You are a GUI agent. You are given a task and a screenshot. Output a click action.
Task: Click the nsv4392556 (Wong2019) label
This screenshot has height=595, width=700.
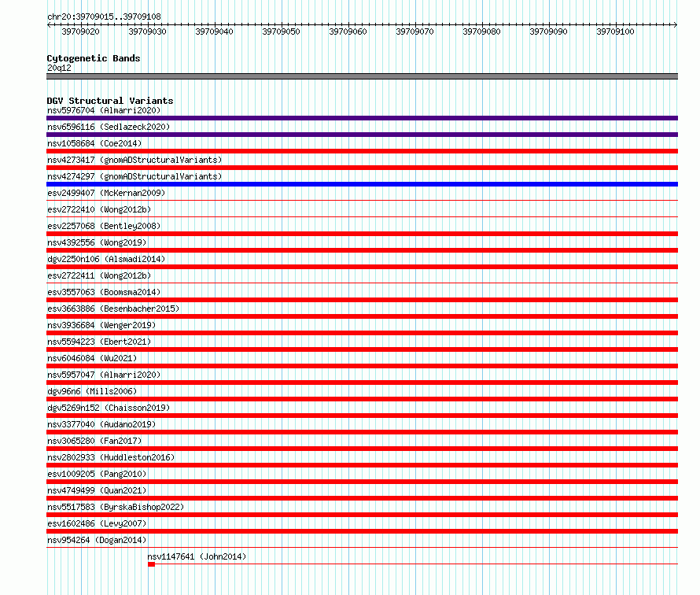[97, 242]
